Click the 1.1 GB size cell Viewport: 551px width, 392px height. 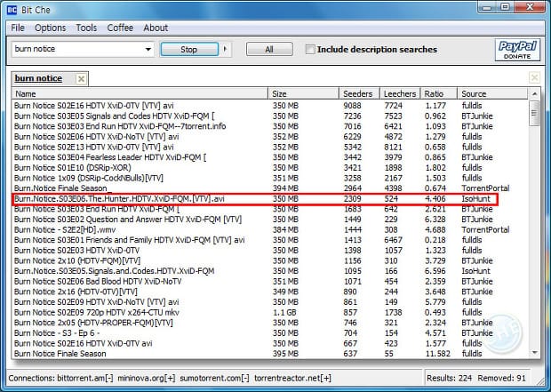click(284, 313)
